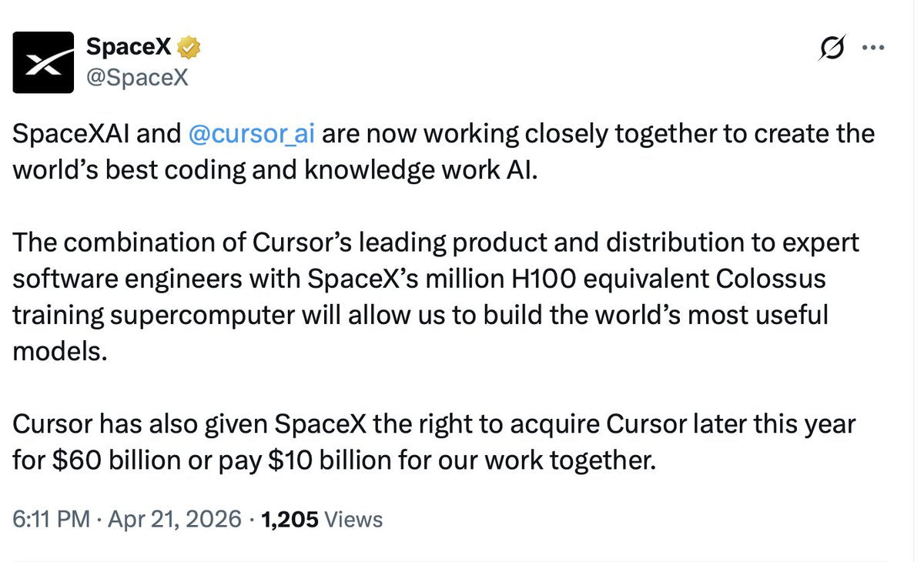Click the SpaceX display name
Screen dimensions: 924x562
127,45
